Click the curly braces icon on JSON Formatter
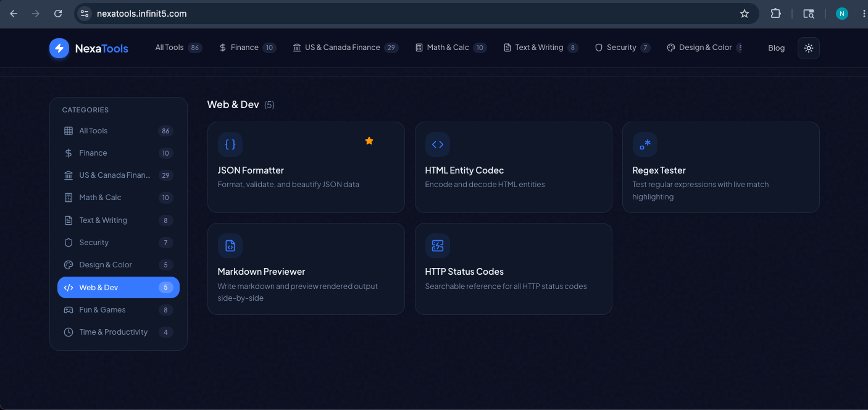This screenshot has height=410, width=868. [230, 144]
